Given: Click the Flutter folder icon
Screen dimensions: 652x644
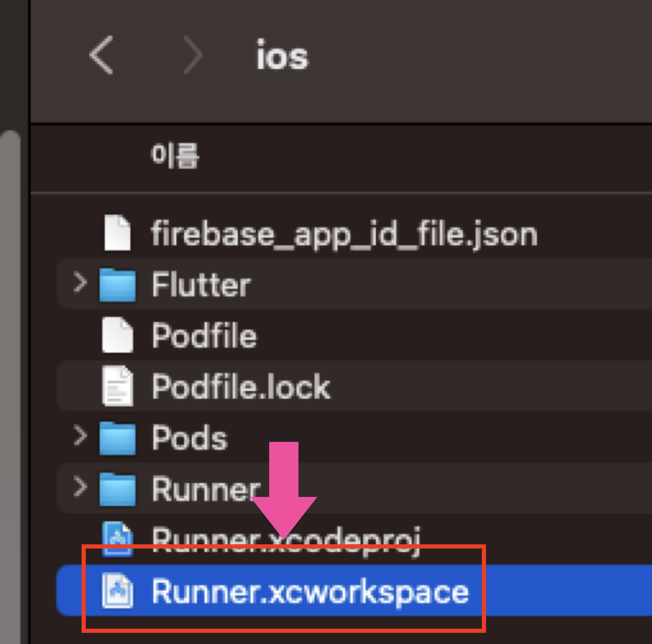Looking at the screenshot, I should (x=117, y=284).
